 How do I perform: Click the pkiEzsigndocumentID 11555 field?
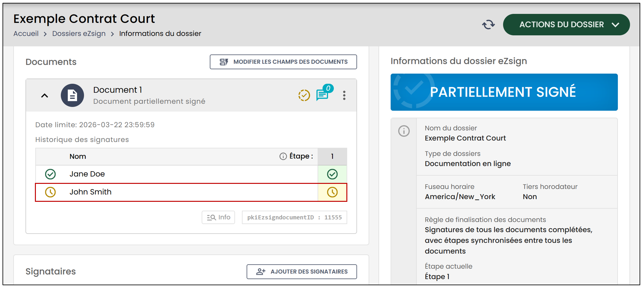coord(294,217)
